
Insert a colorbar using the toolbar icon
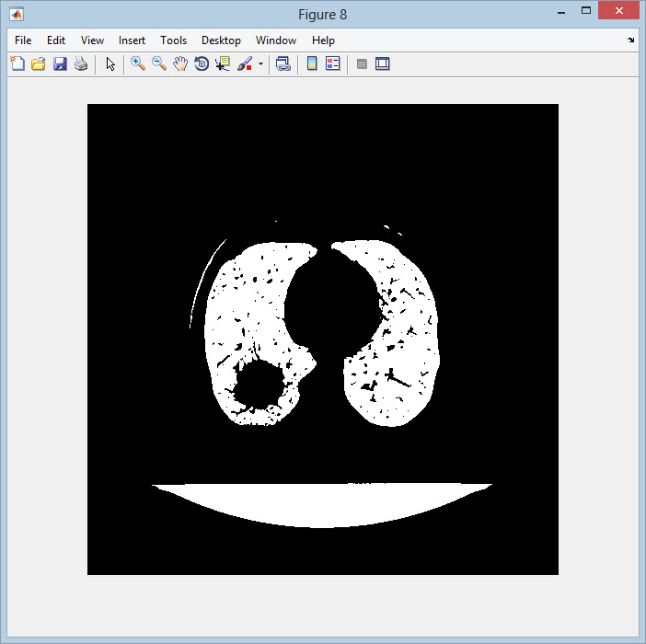[312, 63]
